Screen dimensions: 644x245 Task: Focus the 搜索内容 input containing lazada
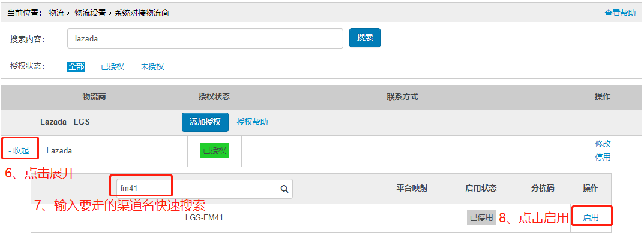click(205, 38)
